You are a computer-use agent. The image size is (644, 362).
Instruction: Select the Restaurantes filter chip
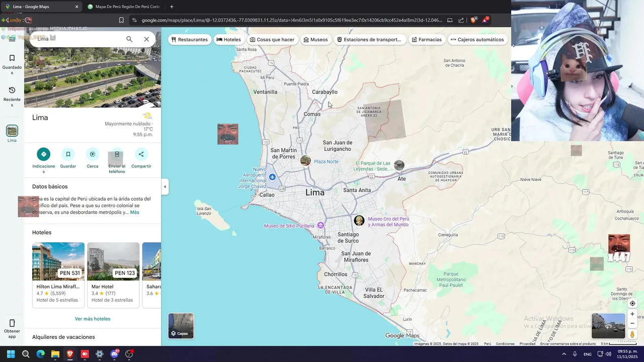coord(190,40)
